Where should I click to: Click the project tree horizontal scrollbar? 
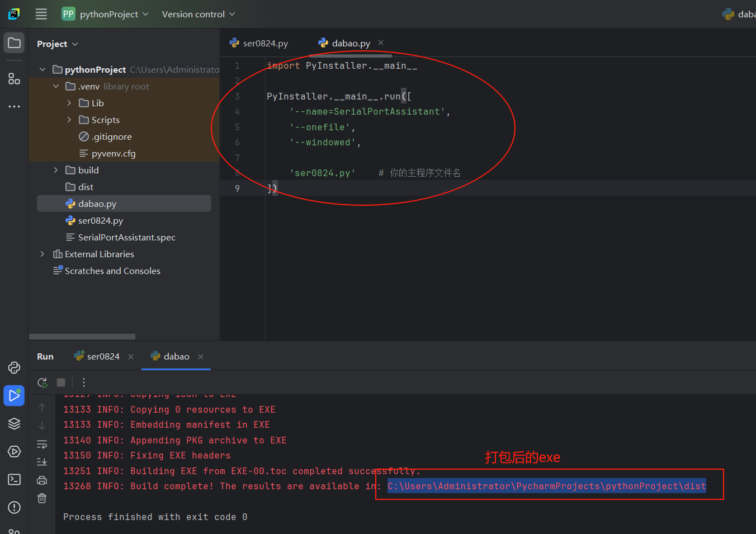click(82, 337)
